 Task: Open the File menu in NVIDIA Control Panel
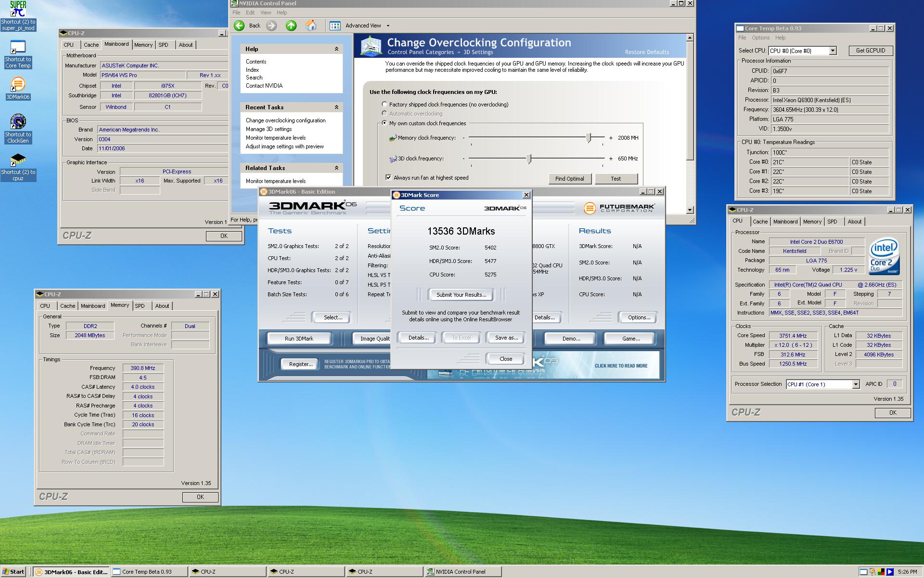236,13
